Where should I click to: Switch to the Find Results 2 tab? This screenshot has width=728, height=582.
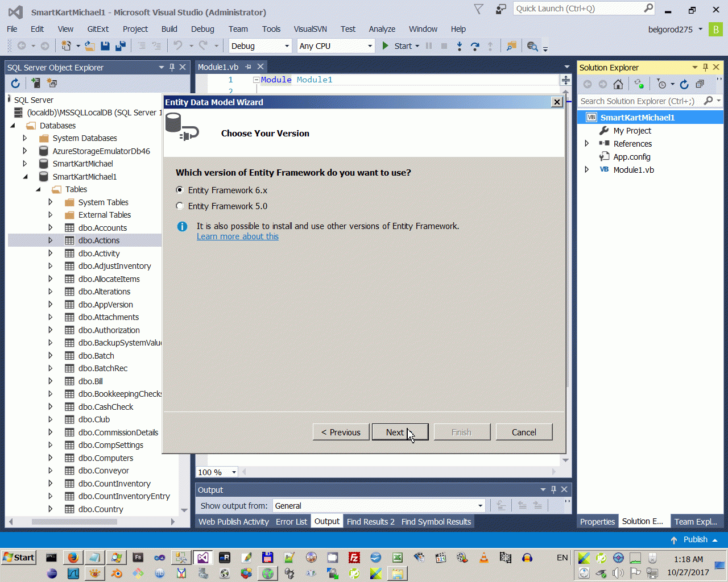tap(371, 522)
